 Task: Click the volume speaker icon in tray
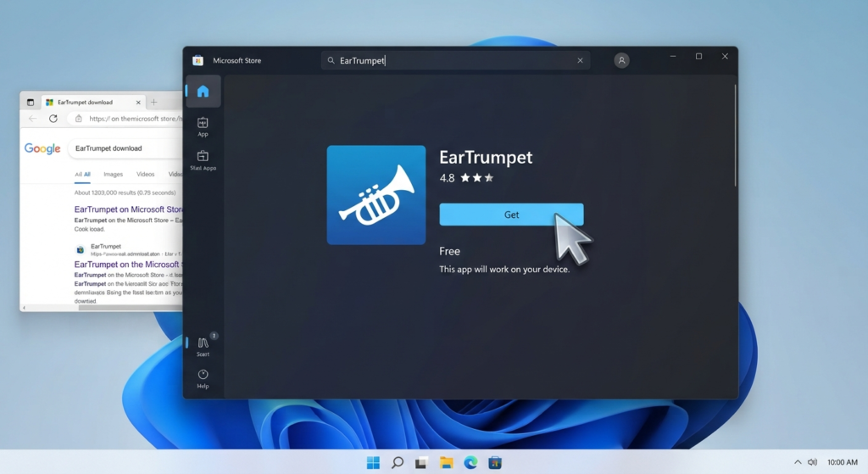(812, 462)
